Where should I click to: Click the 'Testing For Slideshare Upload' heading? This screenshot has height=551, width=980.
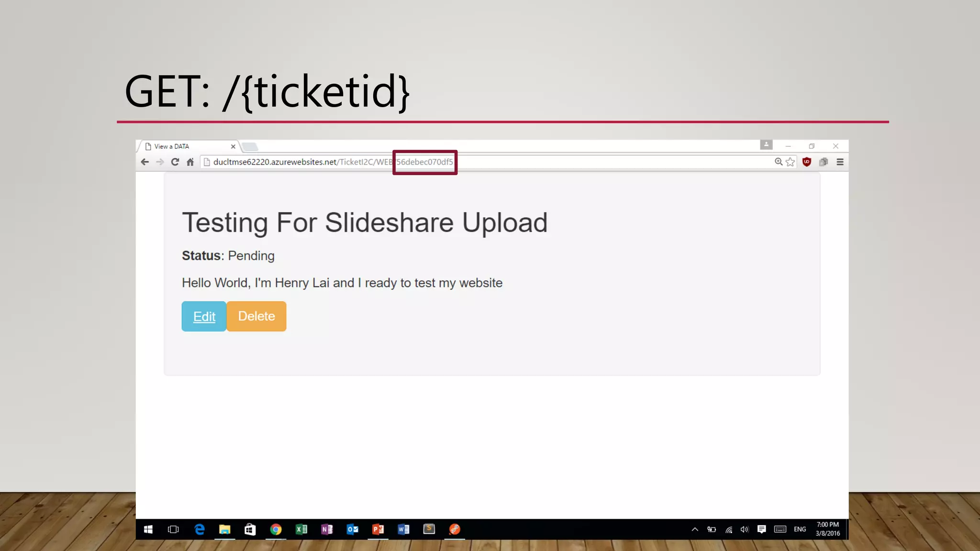tap(365, 223)
